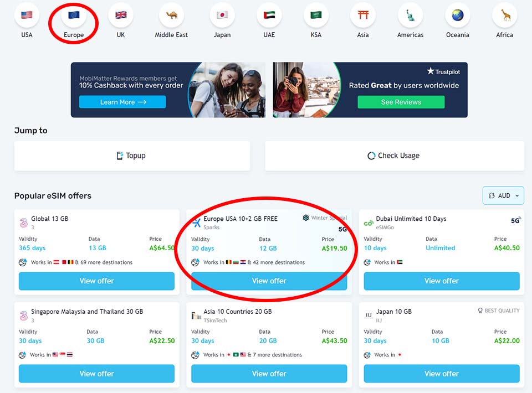Select the USA flag icon
The width and height of the screenshot is (532, 393).
coord(27,15)
